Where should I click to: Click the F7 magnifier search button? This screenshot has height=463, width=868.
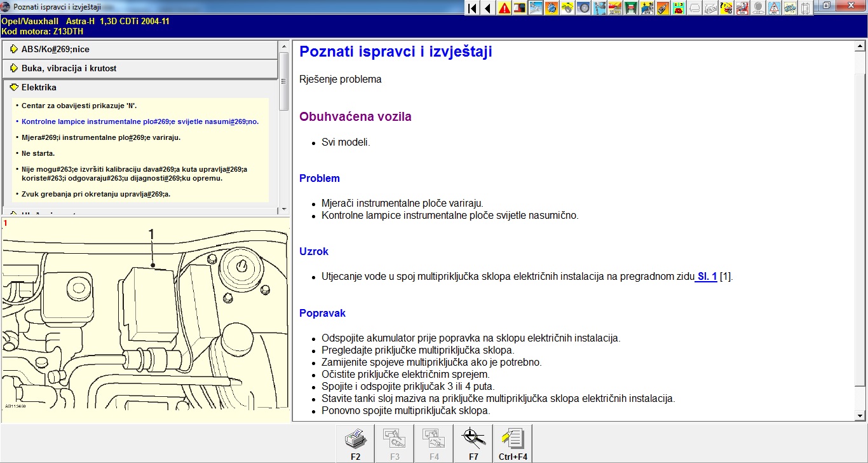[473, 443]
